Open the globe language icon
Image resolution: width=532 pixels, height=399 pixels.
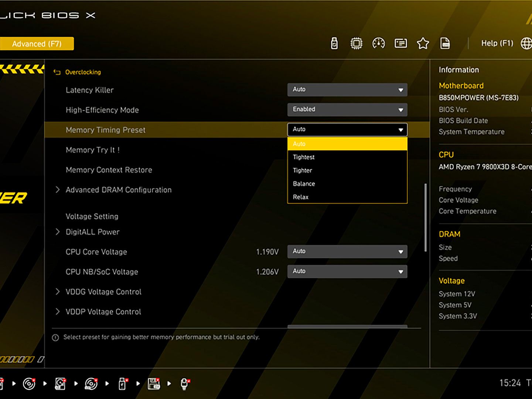tap(527, 44)
